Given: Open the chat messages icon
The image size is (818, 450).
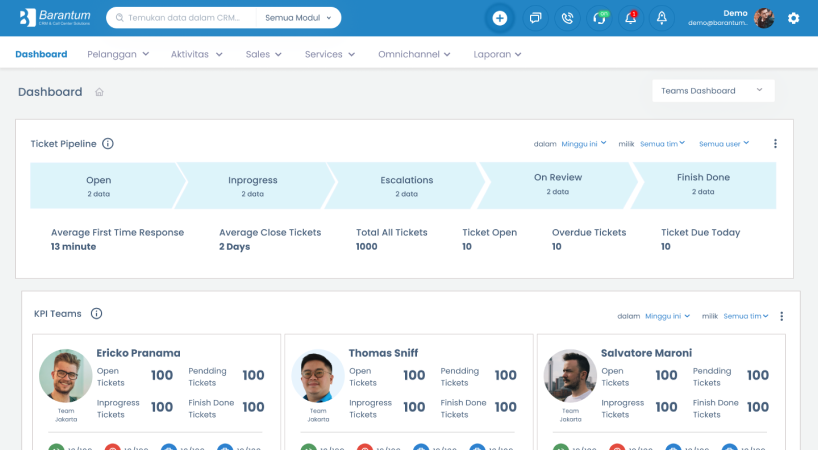Looking at the screenshot, I should click(x=535, y=18).
